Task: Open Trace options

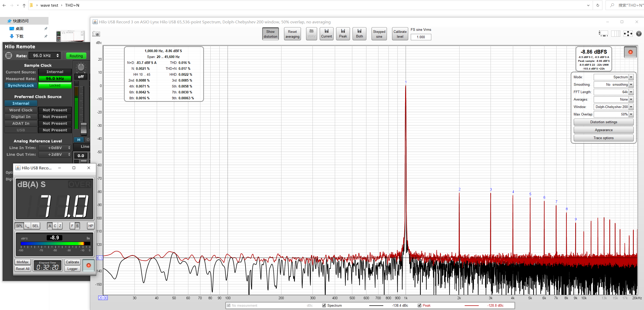Action: (603, 138)
